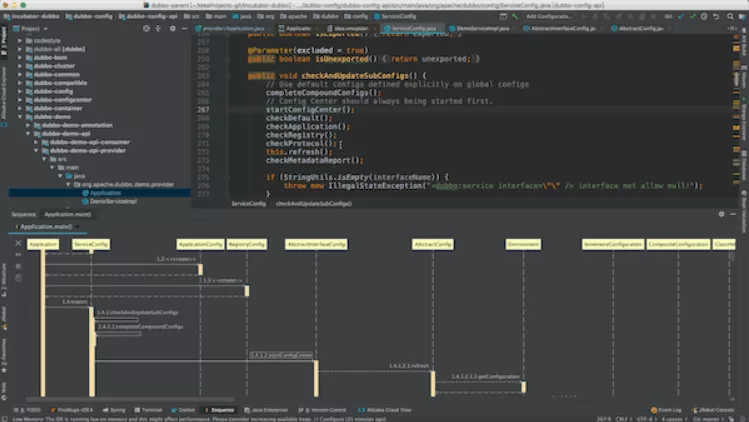Open the Search Everywhere magnifier icon
Viewport: 749px width, 422px height.
click(730, 16)
